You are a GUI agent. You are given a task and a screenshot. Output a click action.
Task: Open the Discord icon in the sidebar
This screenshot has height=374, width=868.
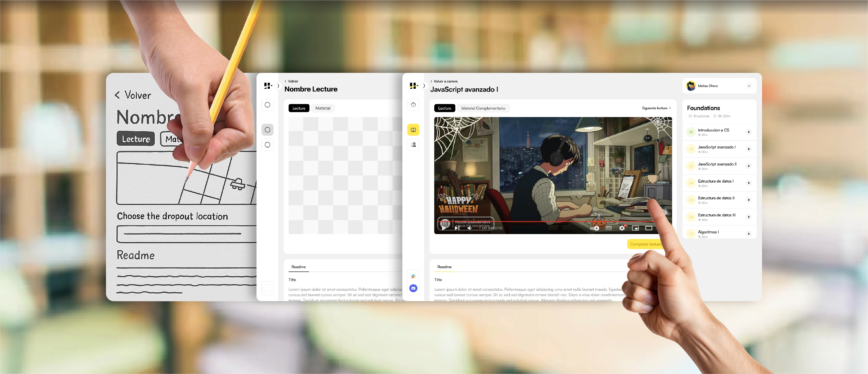413,288
